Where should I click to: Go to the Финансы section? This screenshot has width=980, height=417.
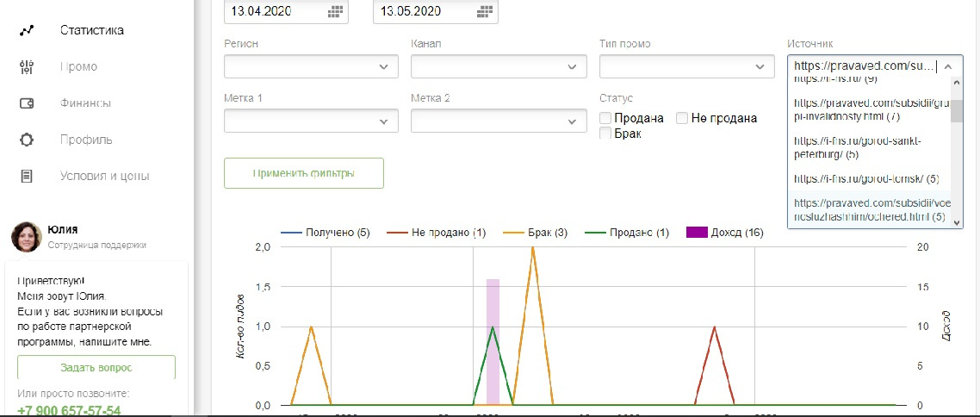85,103
